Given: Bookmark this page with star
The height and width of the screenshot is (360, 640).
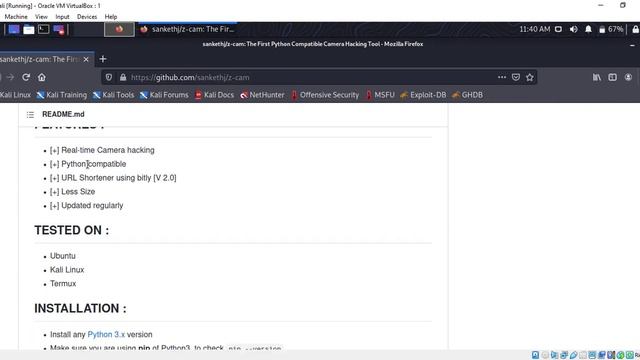Looking at the screenshot, I should [530, 77].
